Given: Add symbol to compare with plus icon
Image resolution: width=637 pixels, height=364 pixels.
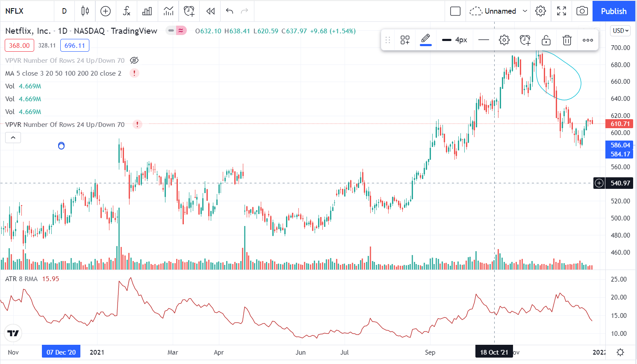Looking at the screenshot, I should coord(105,11).
